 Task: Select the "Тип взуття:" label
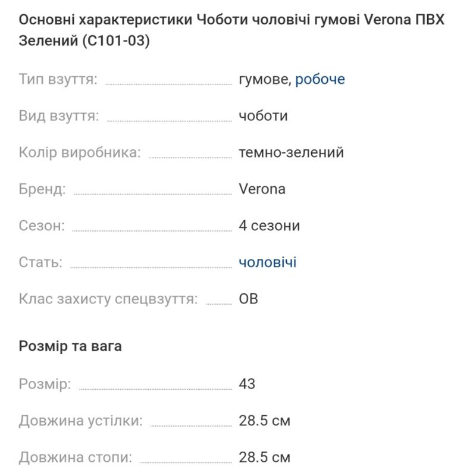(58, 79)
